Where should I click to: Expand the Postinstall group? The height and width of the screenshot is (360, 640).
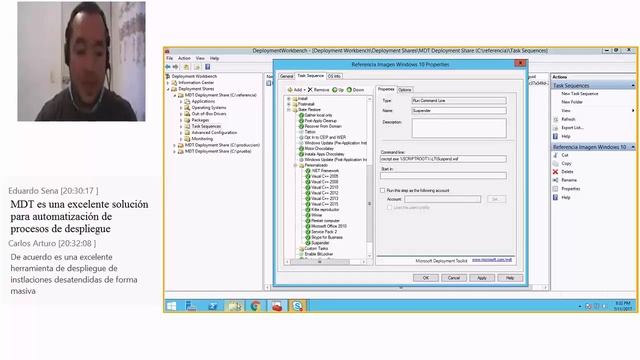click(x=289, y=104)
